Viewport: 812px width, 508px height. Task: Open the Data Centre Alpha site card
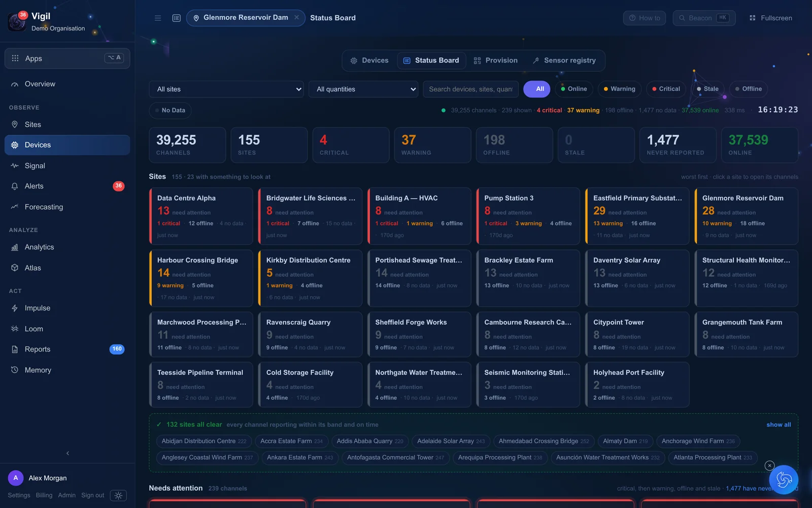(x=201, y=216)
